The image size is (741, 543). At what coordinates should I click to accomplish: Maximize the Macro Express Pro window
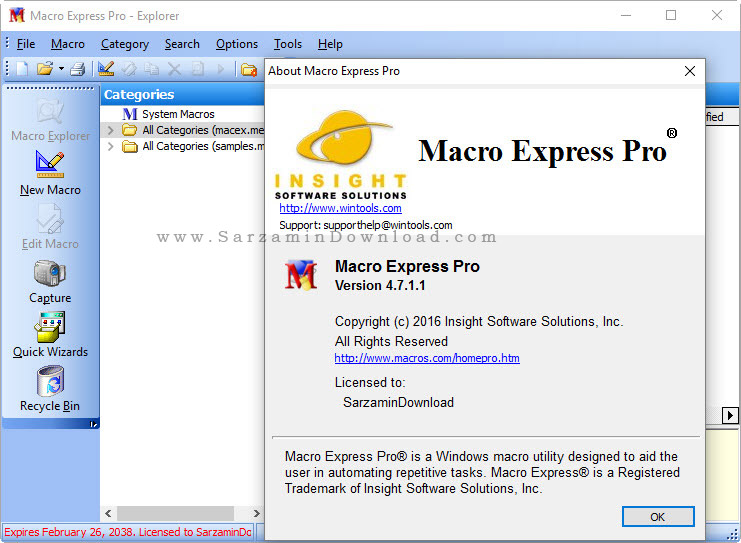[671, 15]
